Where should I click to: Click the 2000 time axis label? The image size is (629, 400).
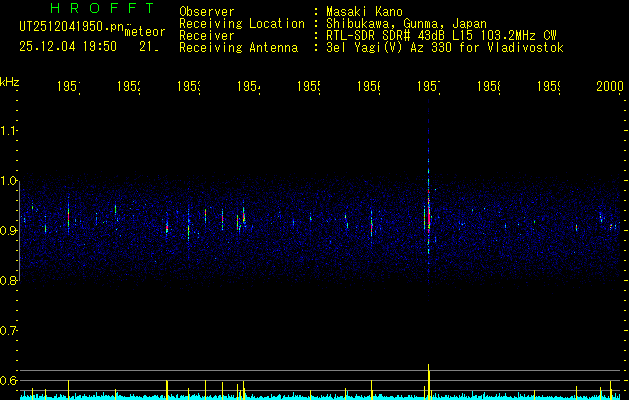point(609,86)
